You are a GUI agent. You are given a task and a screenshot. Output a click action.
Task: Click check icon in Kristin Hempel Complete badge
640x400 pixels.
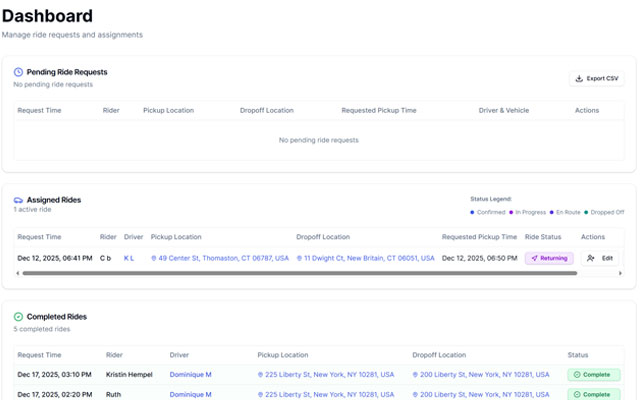577,374
